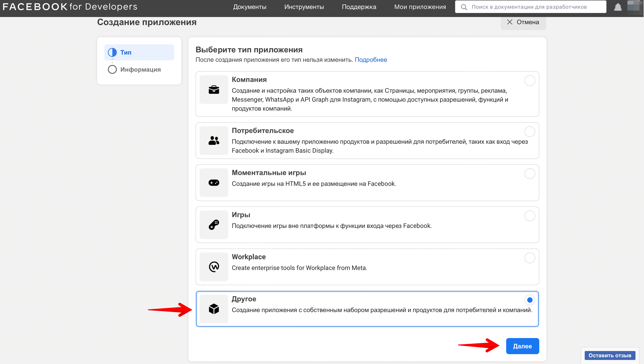Click the Выберите тип приложения heading
This screenshot has height=364, width=644.
pyautogui.click(x=249, y=49)
